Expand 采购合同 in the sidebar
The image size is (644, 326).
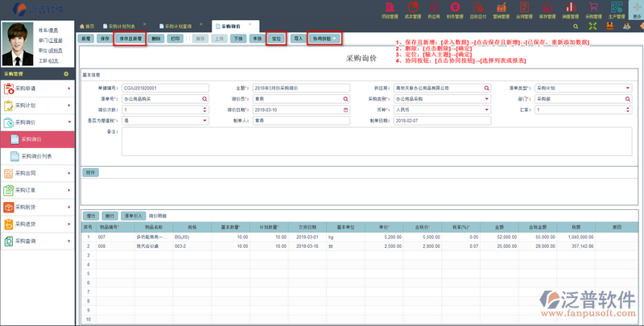coord(40,173)
